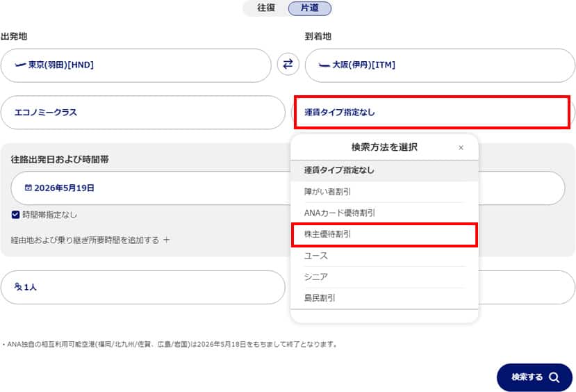Uncheck the 時間帯指定なし checkbox

tap(15, 215)
